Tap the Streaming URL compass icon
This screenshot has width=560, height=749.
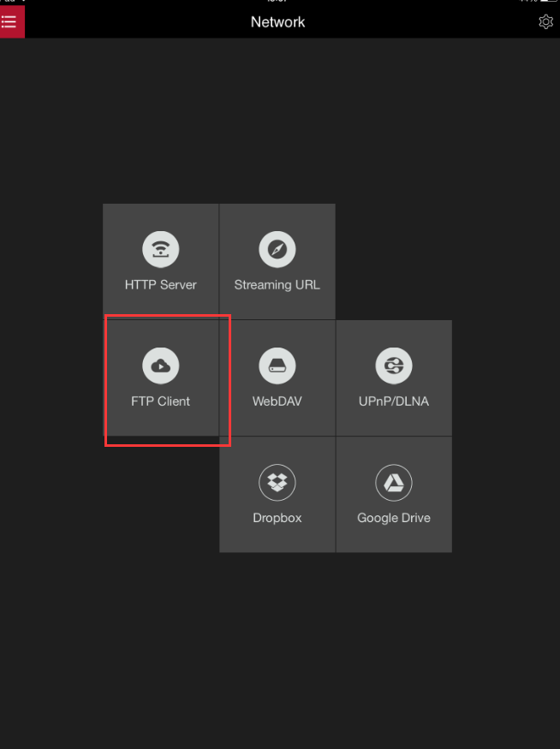coord(277,250)
